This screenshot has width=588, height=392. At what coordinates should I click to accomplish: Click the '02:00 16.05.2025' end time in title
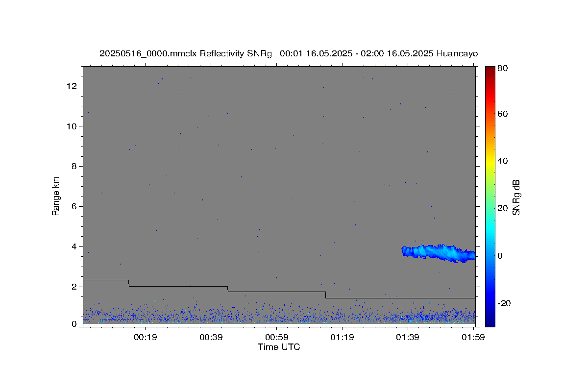(396, 54)
